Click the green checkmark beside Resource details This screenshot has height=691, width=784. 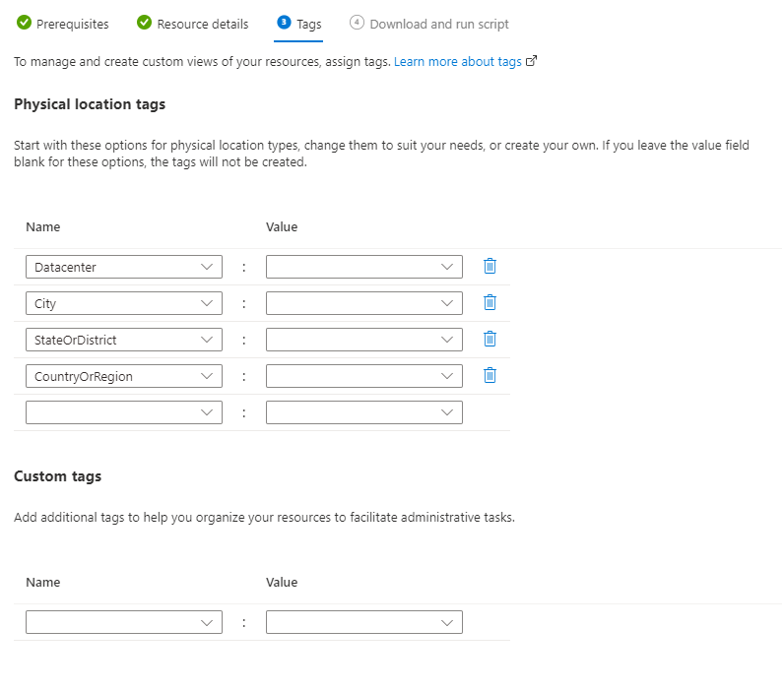point(144,23)
